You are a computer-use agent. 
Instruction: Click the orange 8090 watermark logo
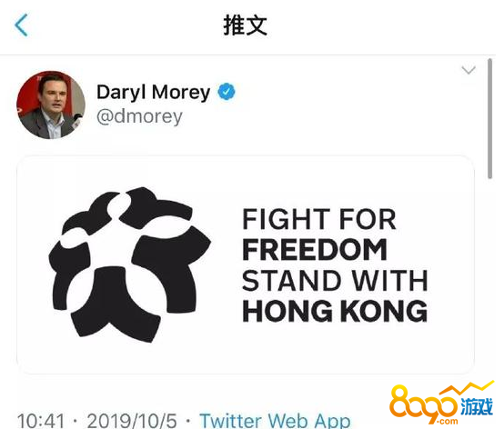[x=422, y=404]
